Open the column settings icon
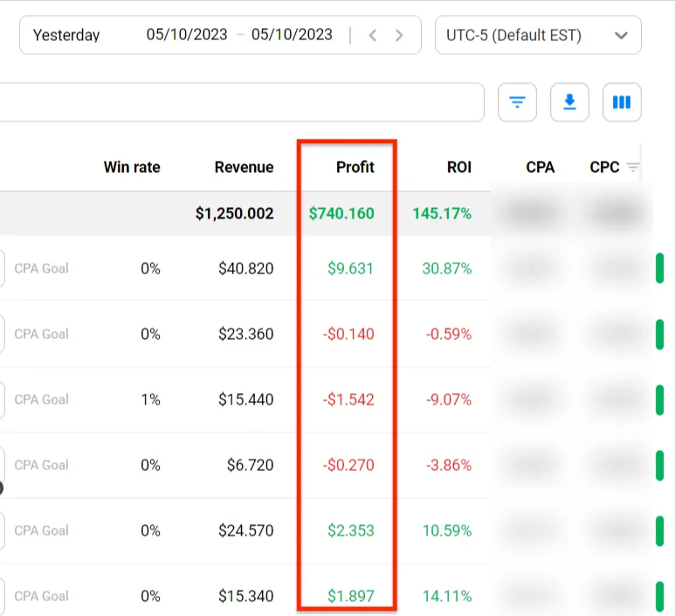 (622, 102)
